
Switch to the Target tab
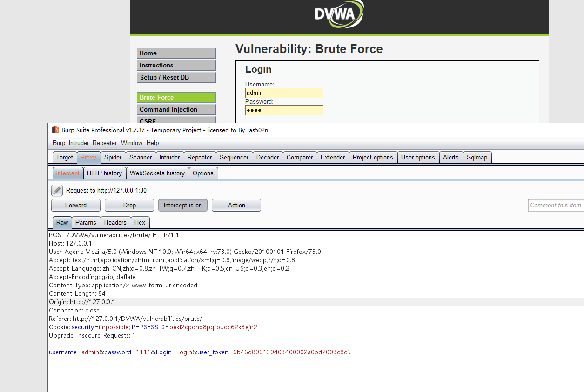pos(65,157)
